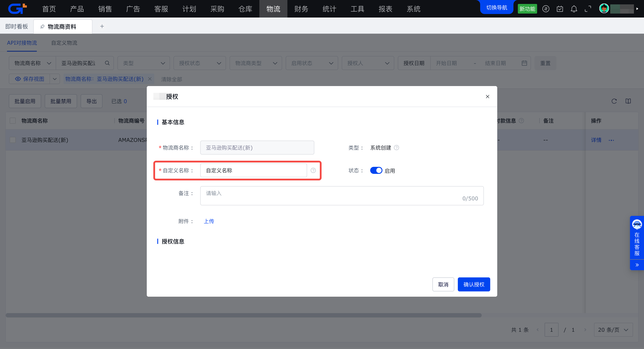
Task: Open the calendar checklist icon in top bar
Action: [560, 9]
